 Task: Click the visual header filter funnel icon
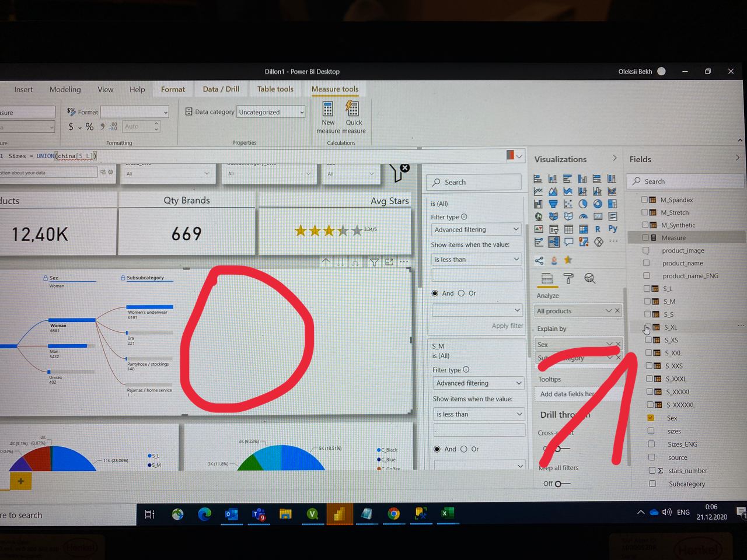(374, 262)
